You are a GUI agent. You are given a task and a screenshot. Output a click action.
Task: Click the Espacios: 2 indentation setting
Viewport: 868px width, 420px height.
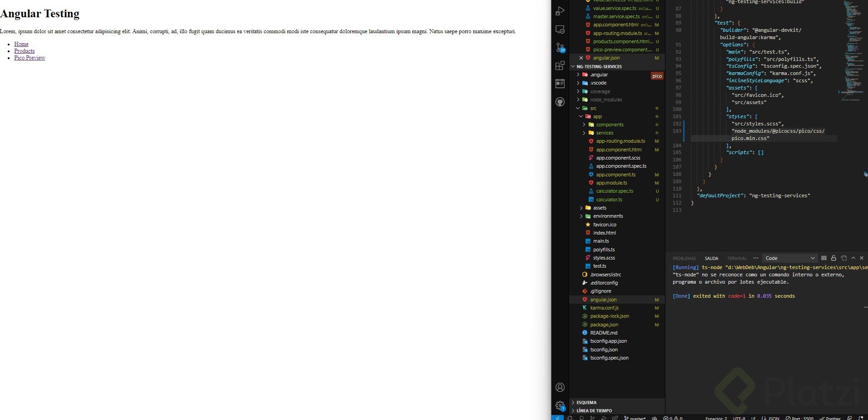716,418
